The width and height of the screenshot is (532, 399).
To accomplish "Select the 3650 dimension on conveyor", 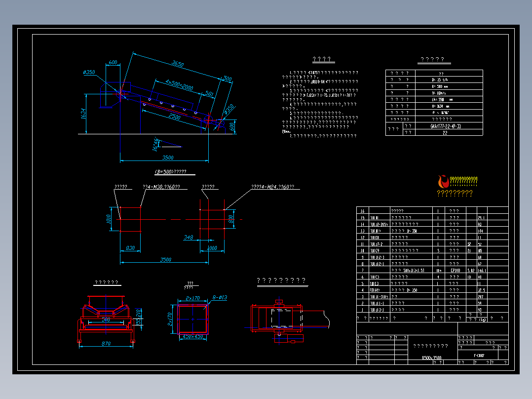I will click(178, 64).
